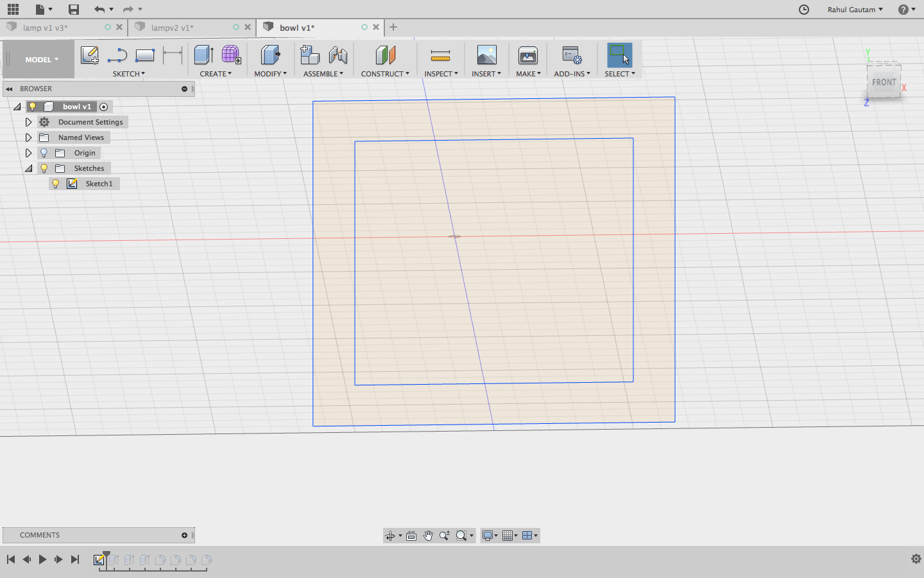Open timeline settings gear icon
924x578 pixels.
(x=916, y=559)
